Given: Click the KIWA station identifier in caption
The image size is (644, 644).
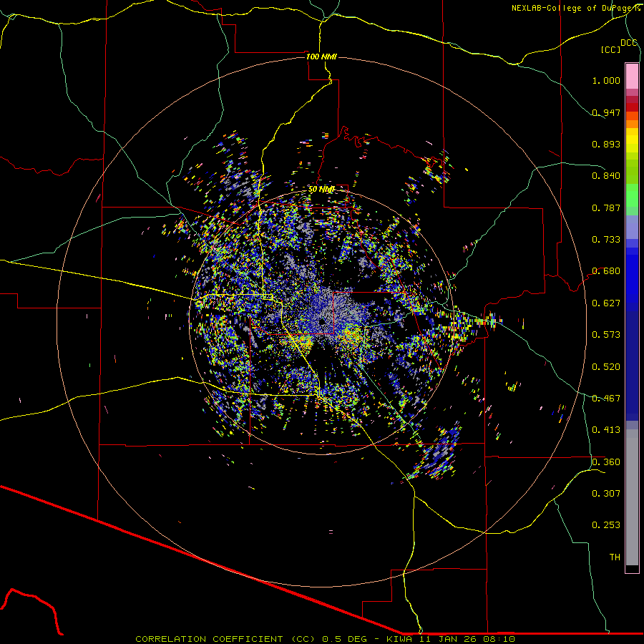Looking at the screenshot, I should (400, 639).
